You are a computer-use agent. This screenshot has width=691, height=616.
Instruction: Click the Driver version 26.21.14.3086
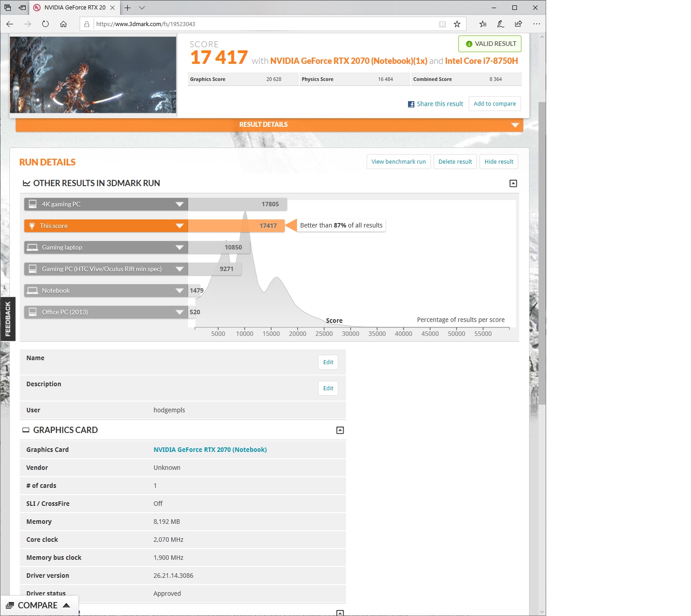(173, 576)
